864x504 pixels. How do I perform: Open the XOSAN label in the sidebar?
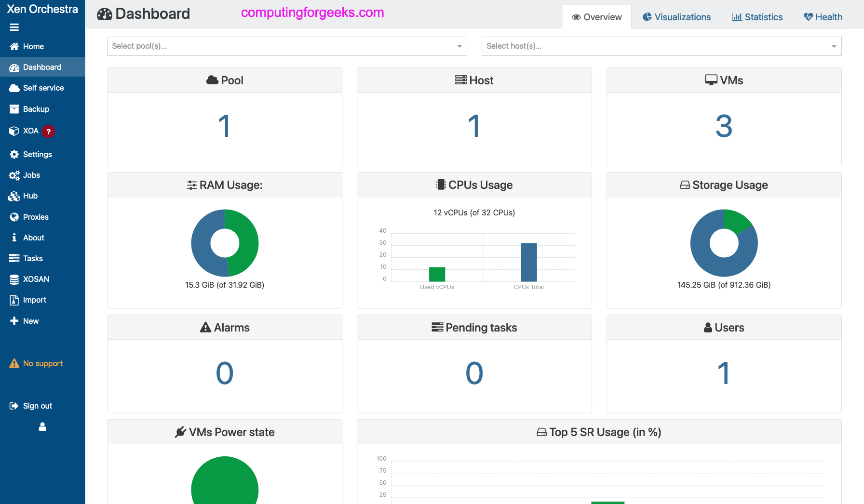click(36, 279)
